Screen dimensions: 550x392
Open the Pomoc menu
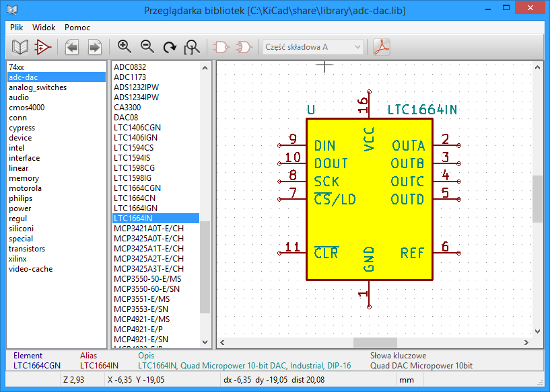click(x=77, y=28)
